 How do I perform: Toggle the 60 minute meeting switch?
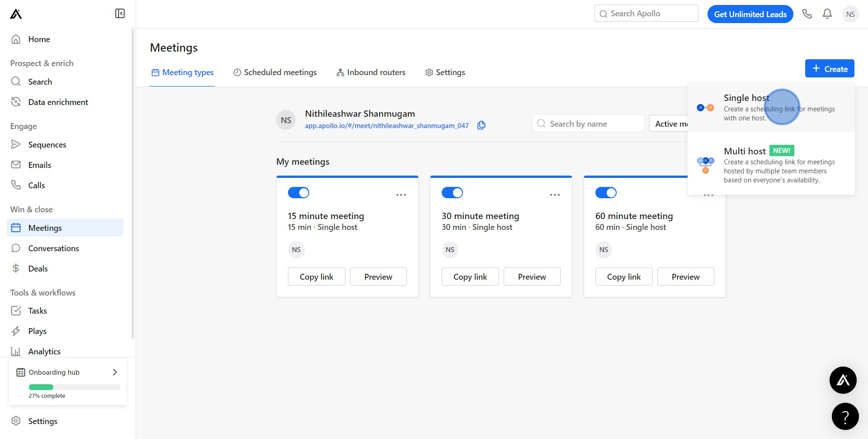tap(606, 193)
